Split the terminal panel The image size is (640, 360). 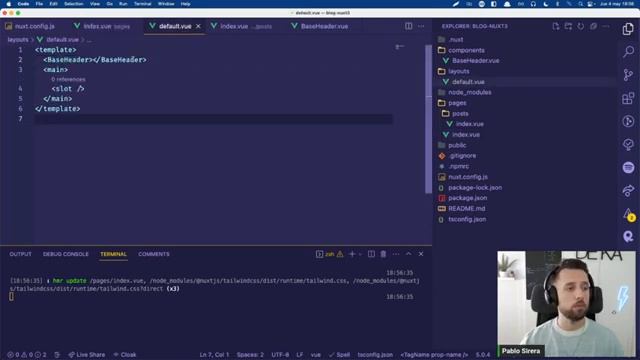[371, 254]
